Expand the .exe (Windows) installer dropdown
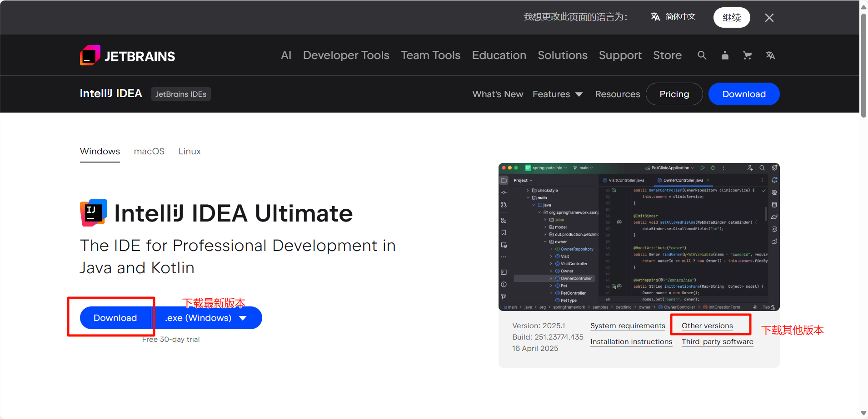Screen dimensions: 868x419 point(207,318)
